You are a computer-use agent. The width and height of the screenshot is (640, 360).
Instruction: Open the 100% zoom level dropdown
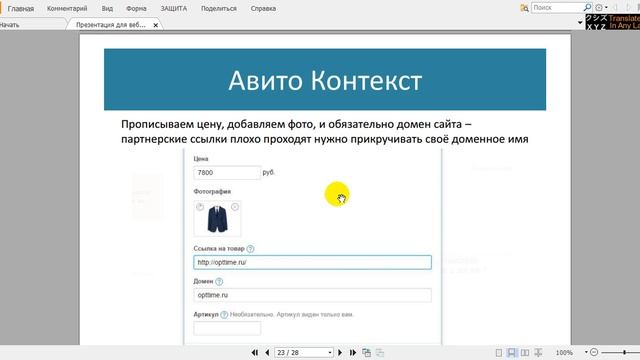[x=586, y=352]
